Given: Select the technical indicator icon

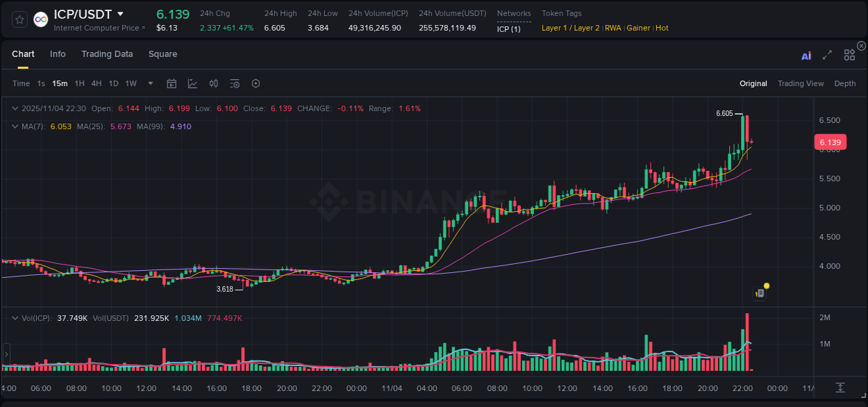Looking at the screenshot, I should pyautogui.click(x=193, y=83).
